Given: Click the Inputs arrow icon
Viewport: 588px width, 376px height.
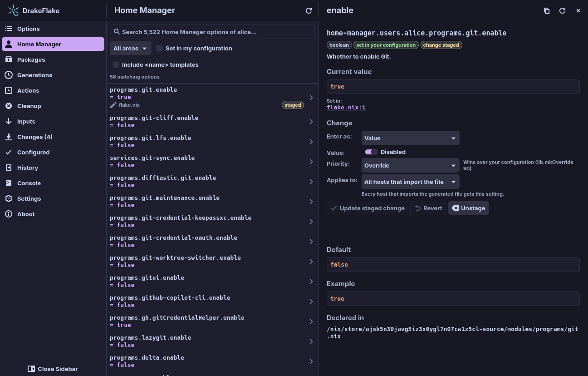Looking at the screenshot, I should 9,121.
